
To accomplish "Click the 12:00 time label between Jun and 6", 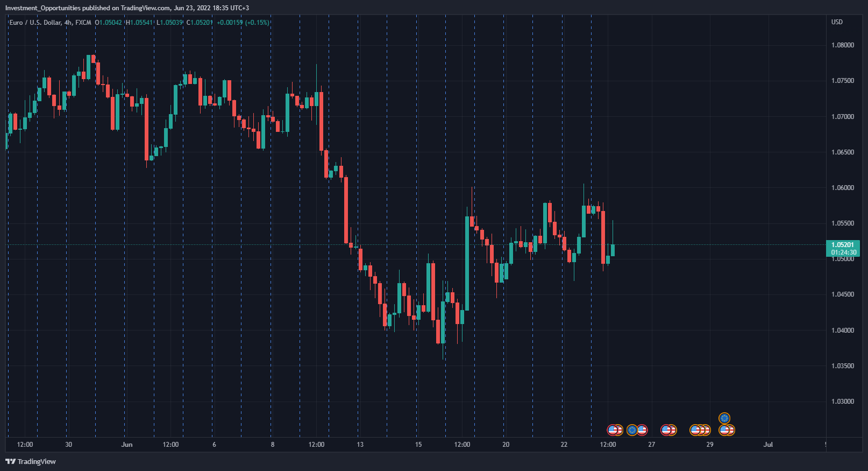I will pos(170,445).
